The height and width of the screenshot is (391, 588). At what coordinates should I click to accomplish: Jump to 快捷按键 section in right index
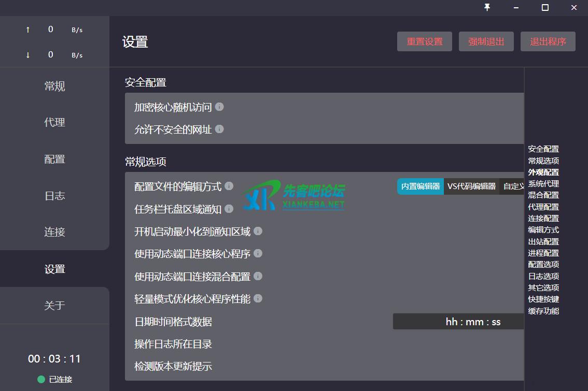(x=543, y=299)
